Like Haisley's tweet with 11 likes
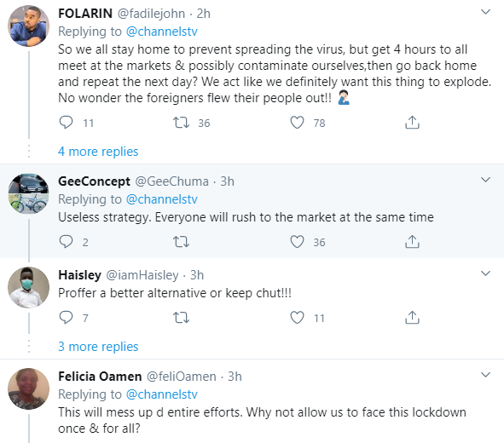This screenshot has height=443, width=504. click(297, 318)
